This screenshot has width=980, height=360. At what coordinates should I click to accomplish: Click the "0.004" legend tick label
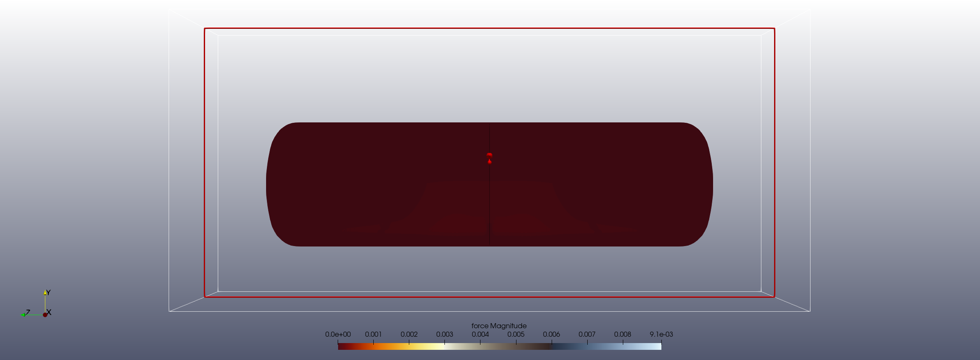[480, 334]
